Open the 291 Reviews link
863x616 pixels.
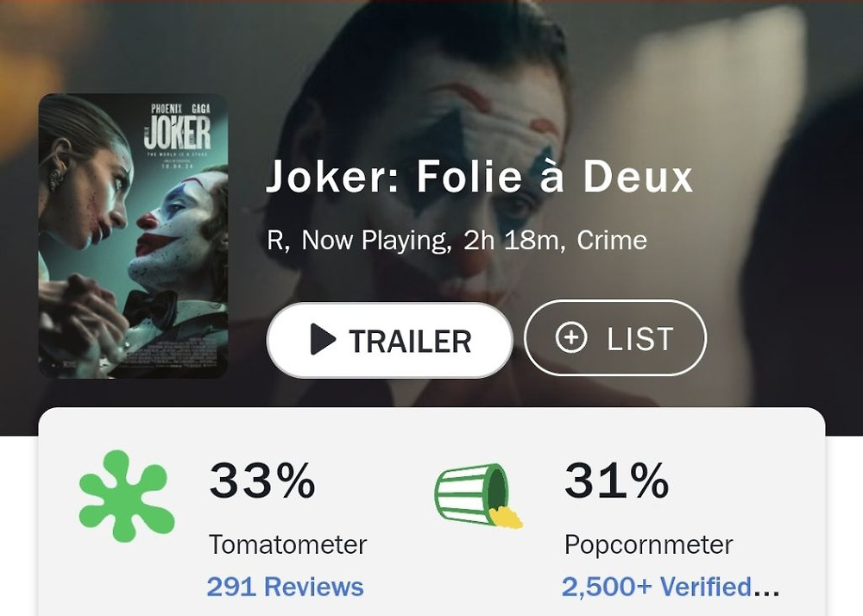point(285,587)
